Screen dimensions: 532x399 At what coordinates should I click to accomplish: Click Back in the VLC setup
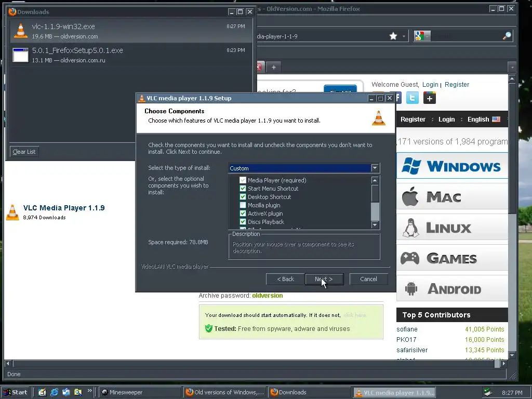[285, 279]
